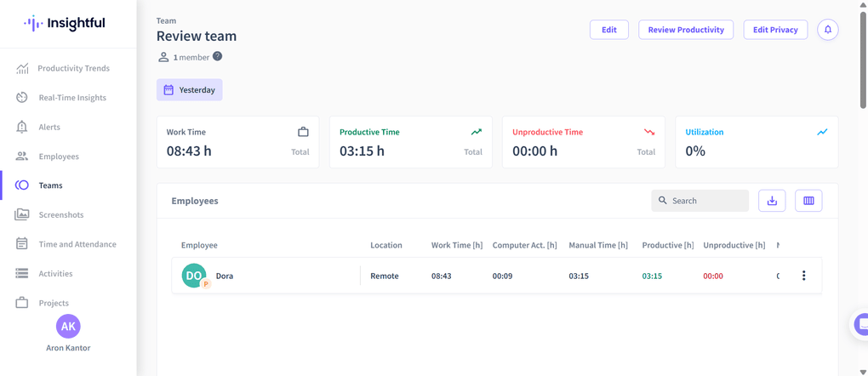The image size is (868, 376).
Task: Open Dora's three-dot row menu
Action: pos(803,276)
